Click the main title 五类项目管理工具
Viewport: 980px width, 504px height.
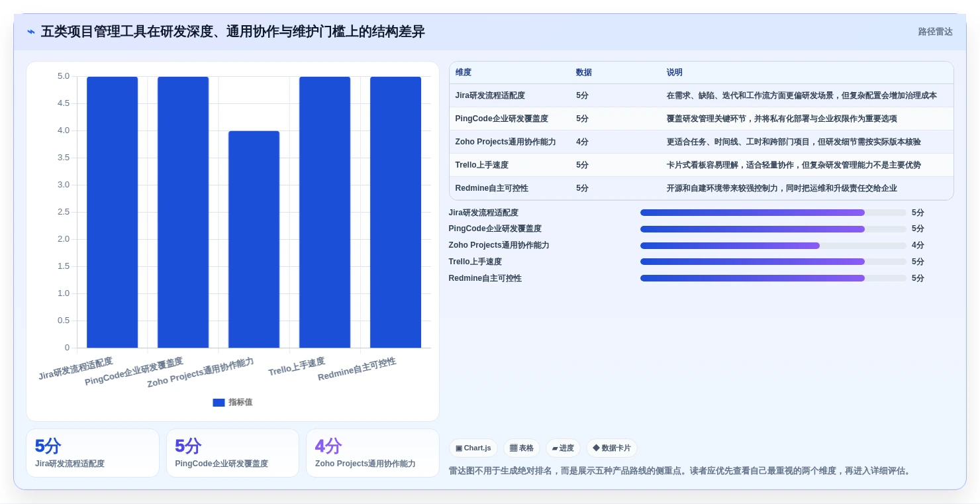tap(232, 32)
